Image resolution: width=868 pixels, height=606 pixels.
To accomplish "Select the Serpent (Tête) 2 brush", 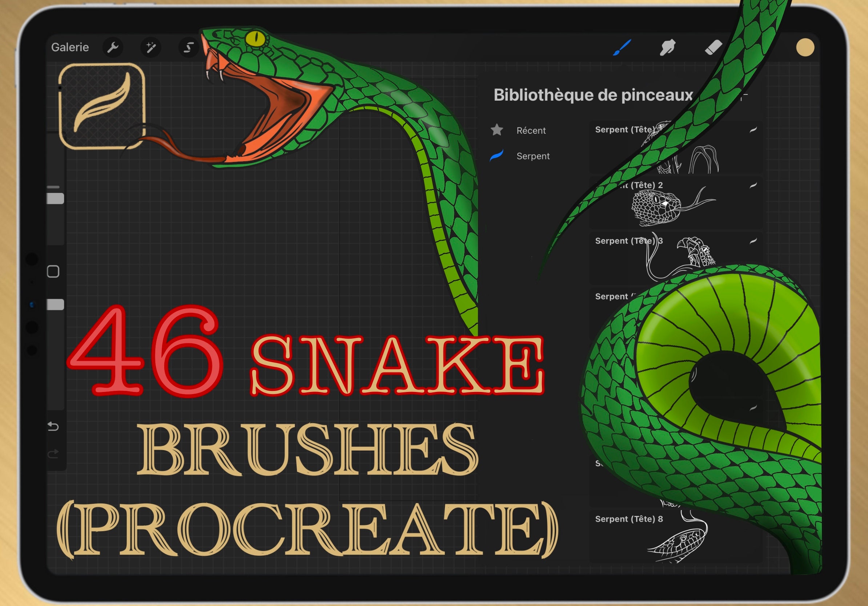I will [x=676, y=203].
